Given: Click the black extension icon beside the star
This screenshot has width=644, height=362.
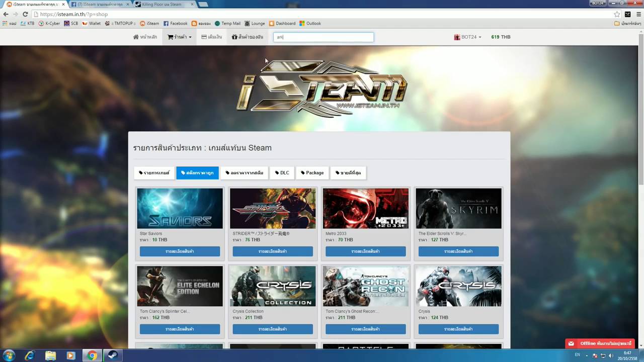Looking at the screenshot, I should pyautogui.click(x=627, y=14).
